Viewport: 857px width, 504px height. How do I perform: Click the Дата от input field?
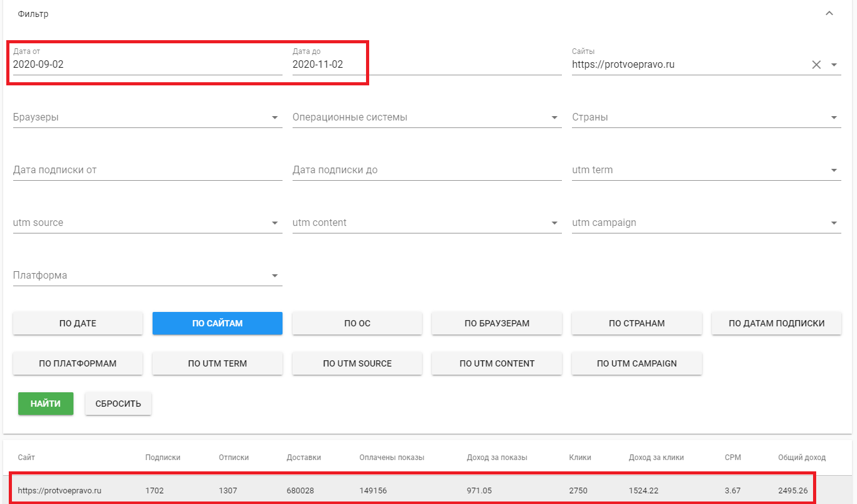pyautogui.click(x=148, y=65)
